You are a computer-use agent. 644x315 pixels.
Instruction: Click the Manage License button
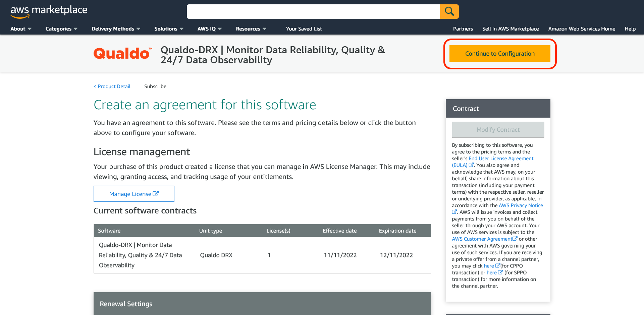point(134,194)
